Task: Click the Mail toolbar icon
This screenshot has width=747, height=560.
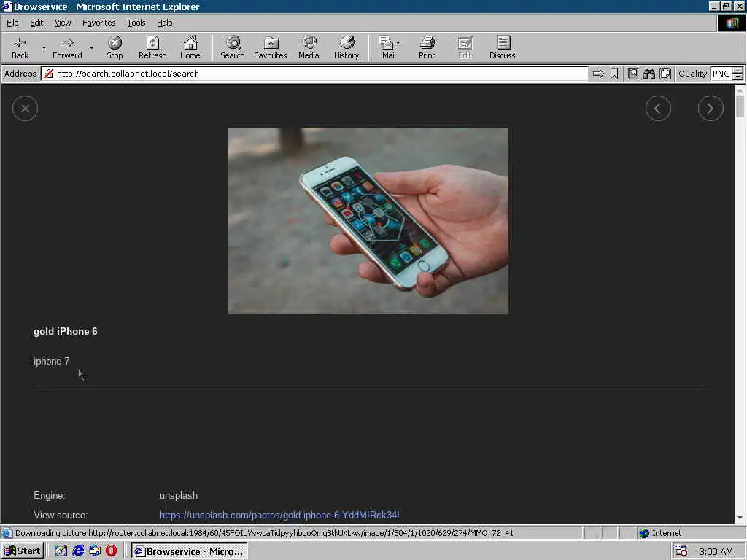Action: 387,47
